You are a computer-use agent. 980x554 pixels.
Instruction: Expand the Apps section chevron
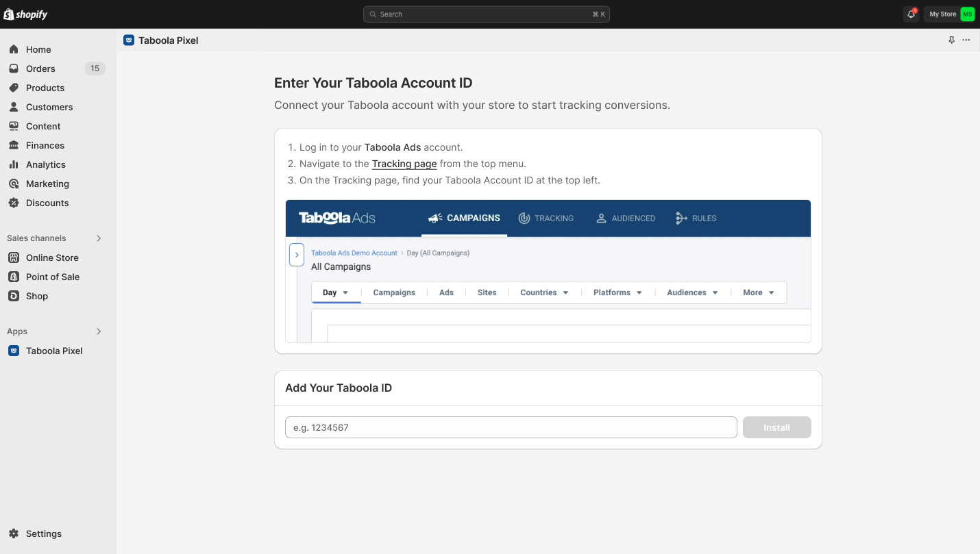[x=99, y=331]
